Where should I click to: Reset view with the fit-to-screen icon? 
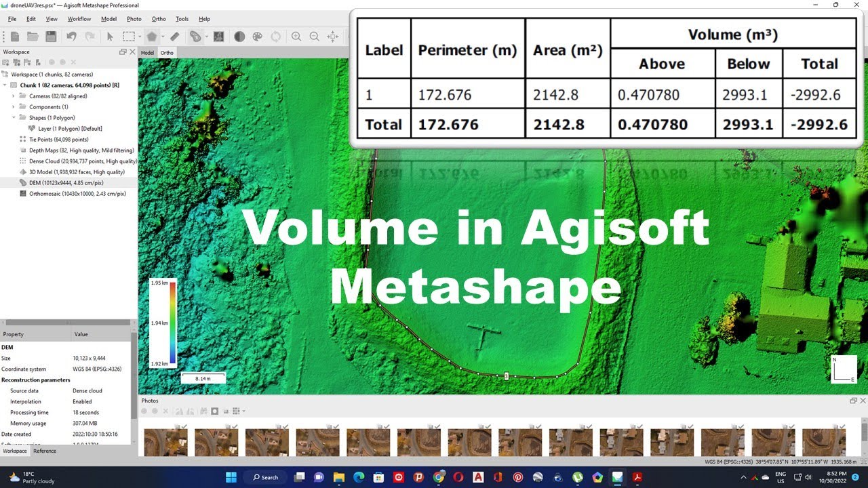(x=332, y=37)
